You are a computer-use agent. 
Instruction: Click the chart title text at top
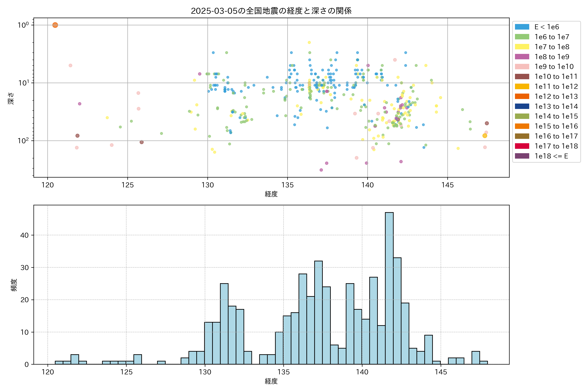point(271,11)
